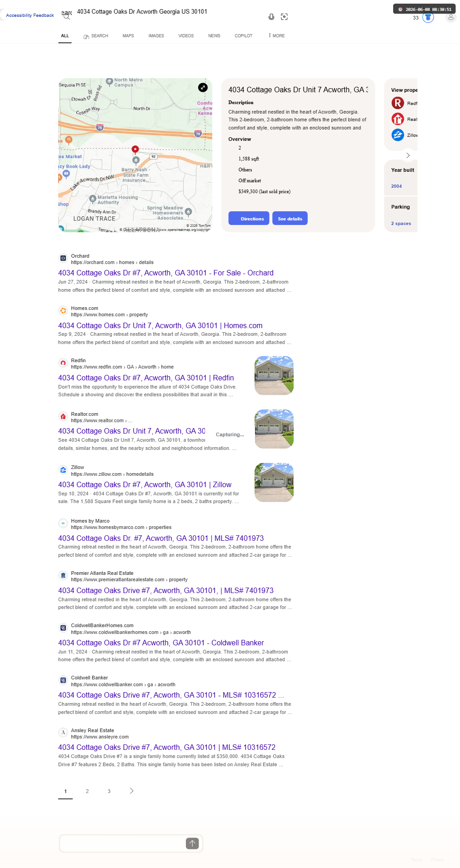
Task: Open the Homes.com listing result link
Action: (x=160, y=325)
